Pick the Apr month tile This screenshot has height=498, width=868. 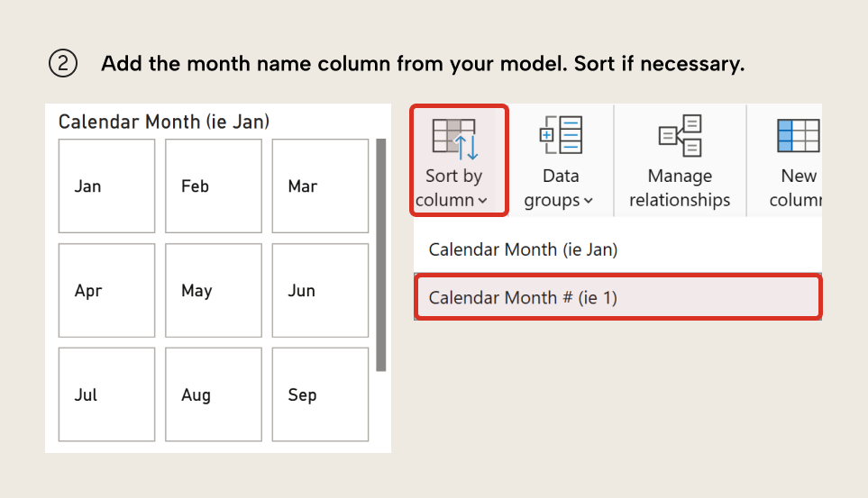pyautogui.click(x=105, y=291)
